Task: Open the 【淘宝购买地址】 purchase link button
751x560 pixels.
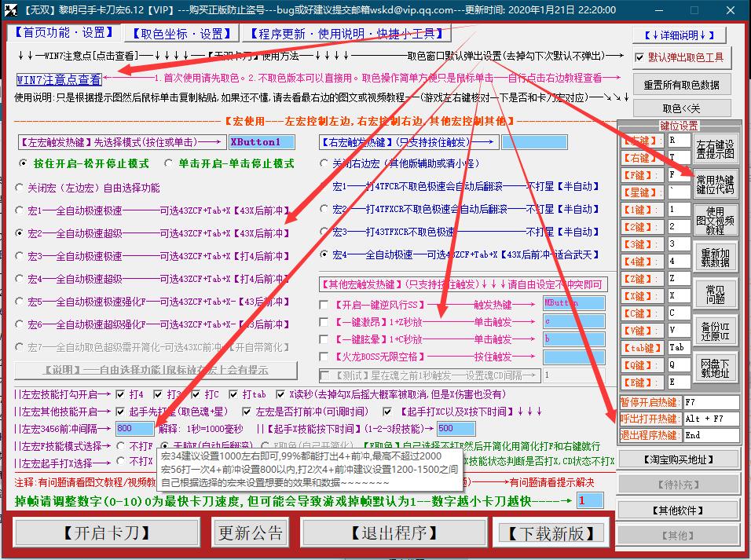Action: click(681, 459)
